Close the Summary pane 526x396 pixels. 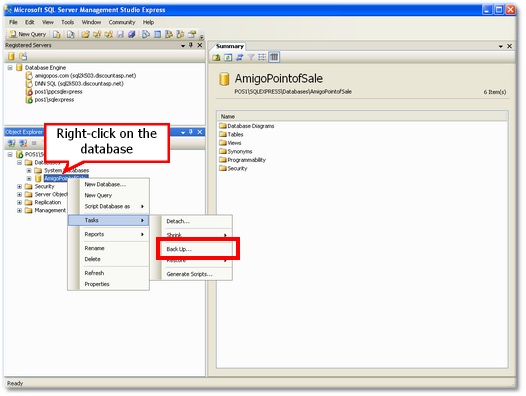click(509, 46)
